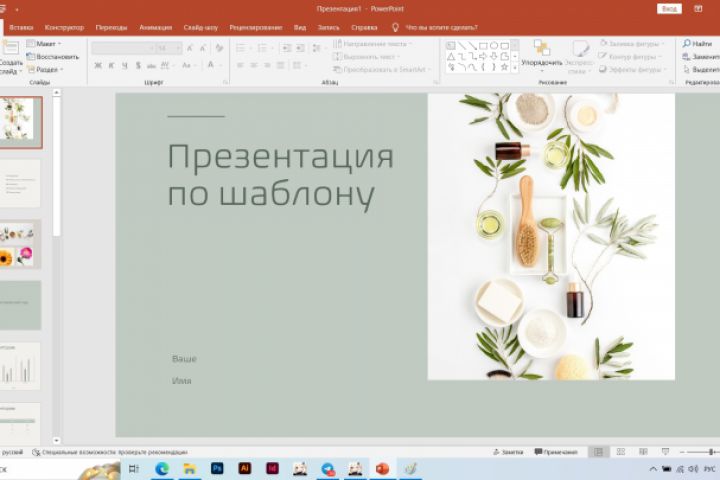Switch to Slide Sorter view icon
This screenshot has width=720, height=480.
621,452
